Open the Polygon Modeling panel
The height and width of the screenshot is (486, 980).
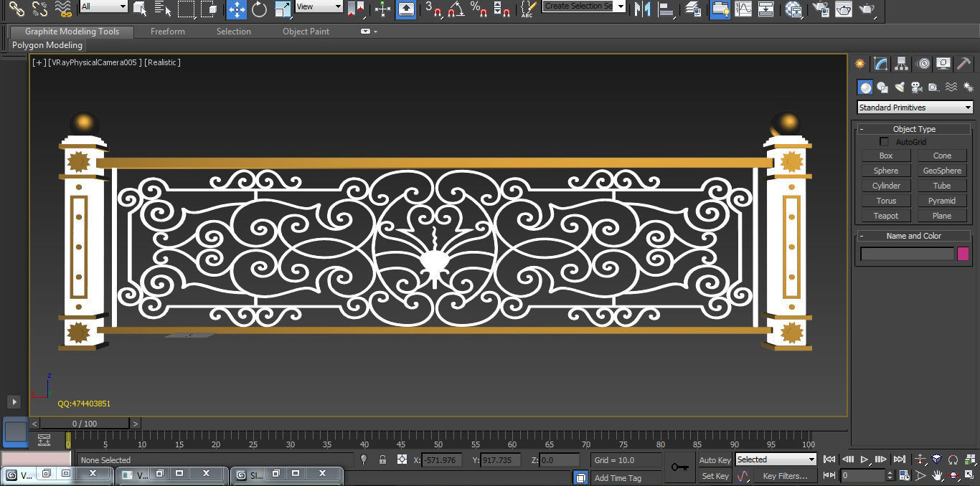pyautogui.click(x=47, y=45)
